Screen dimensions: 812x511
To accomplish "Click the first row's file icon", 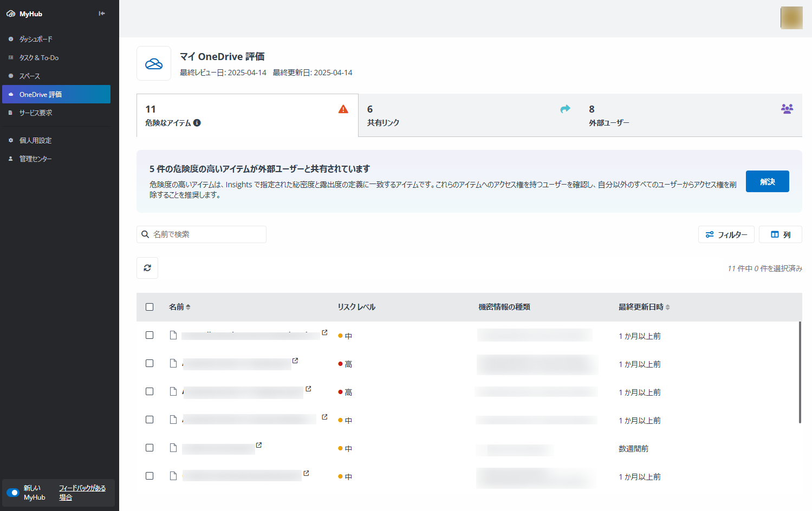I will coord(173,335).
